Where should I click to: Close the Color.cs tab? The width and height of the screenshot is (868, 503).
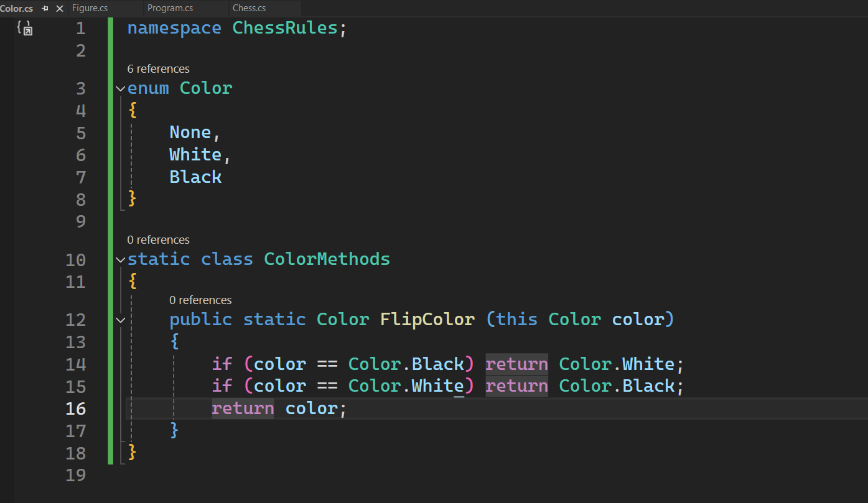click(x=60, y=9)
